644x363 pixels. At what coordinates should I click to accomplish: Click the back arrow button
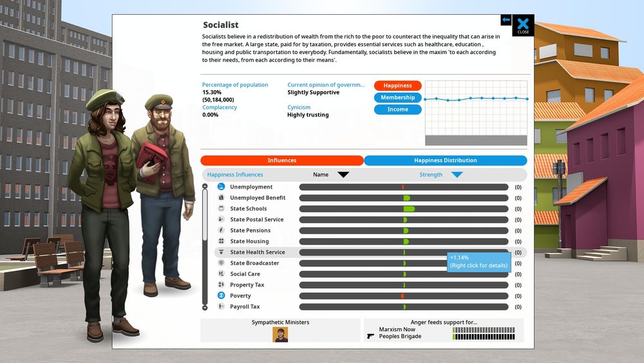point(506,19)
